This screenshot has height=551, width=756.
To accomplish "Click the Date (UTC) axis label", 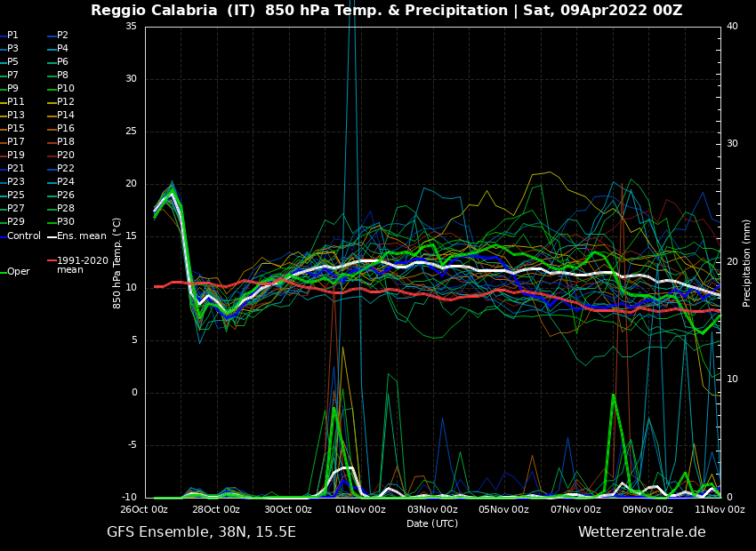I will click(x=432, y=524).
